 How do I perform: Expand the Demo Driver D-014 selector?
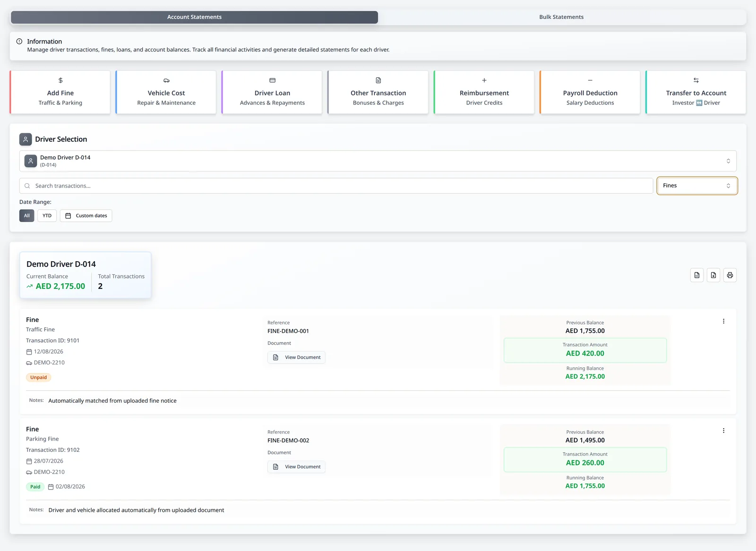pos(378,161)
